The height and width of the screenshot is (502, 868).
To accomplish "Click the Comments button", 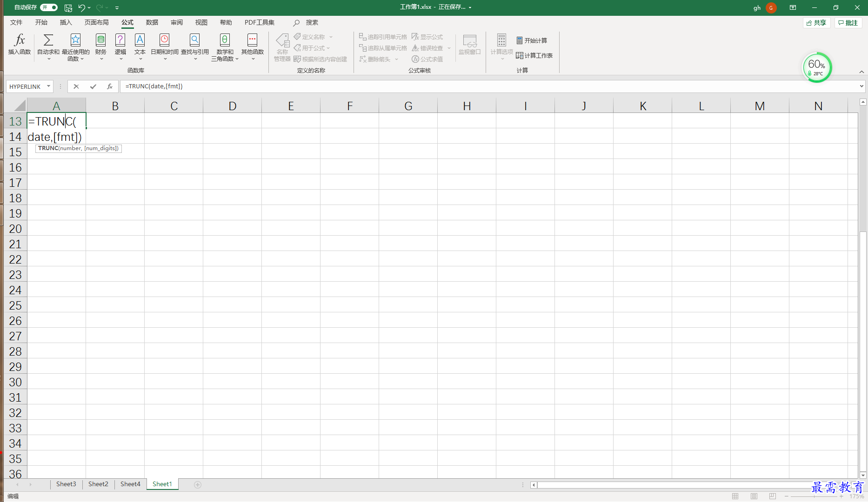I will [848, 23].
